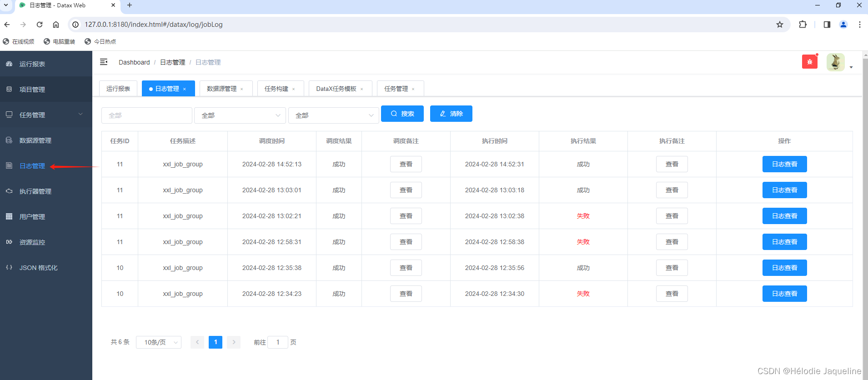Image resolution: width=868 pixels, height=380 pixels.
Task: Open the first 全部 filter dropdown
Action: (x=240, y=115)
